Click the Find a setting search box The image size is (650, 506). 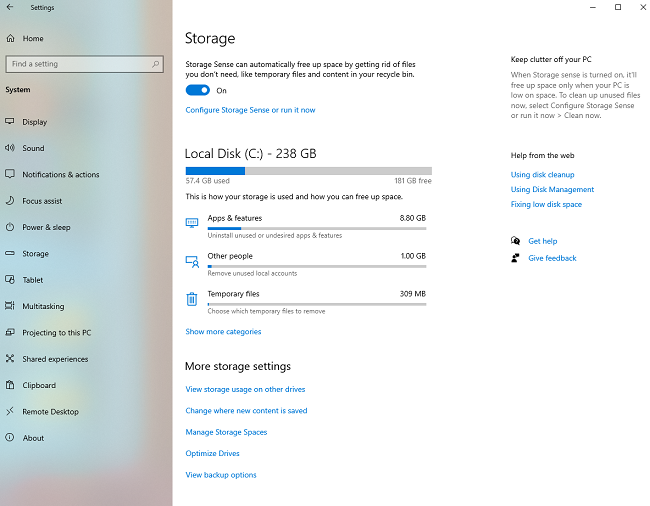coord(85,64)
